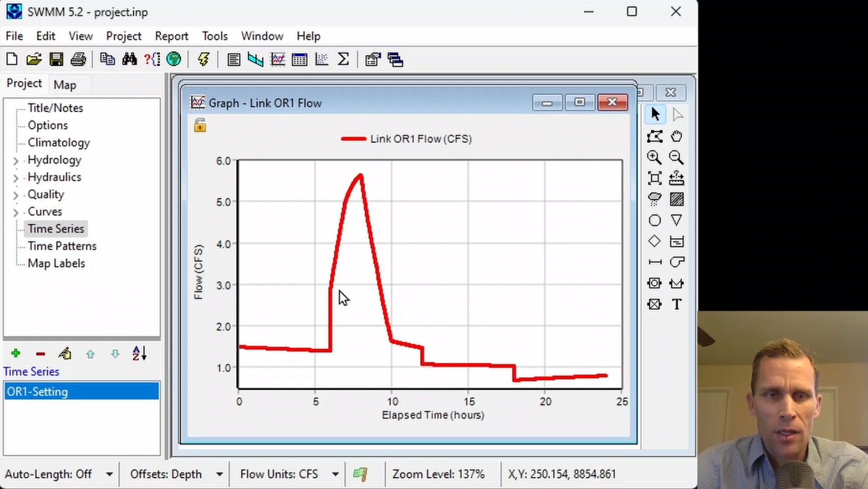Image resolution: width=868 pixels, height=489 pixels.
Task: Open the Flow Units dropdown
Action: tap(335, 474)
